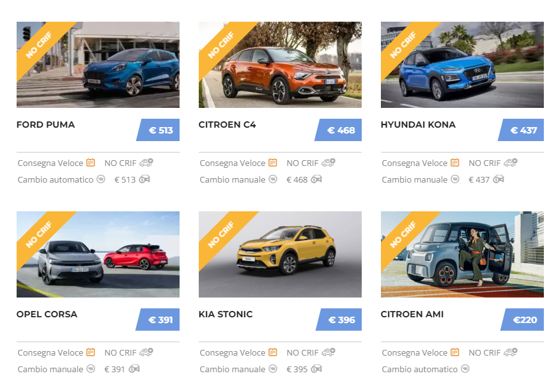Click the calendar icon under Hyundai Kona

(455, 163)
